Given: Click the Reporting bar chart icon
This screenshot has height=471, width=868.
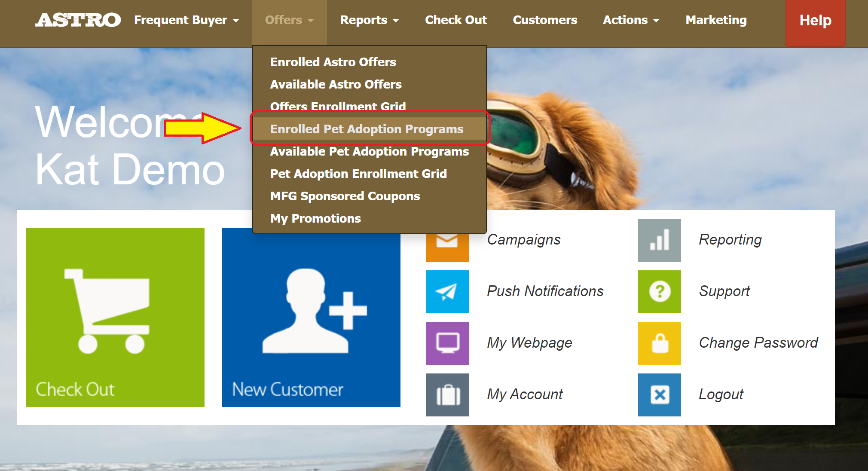Looking at the screenshot, I should (659, 240).
